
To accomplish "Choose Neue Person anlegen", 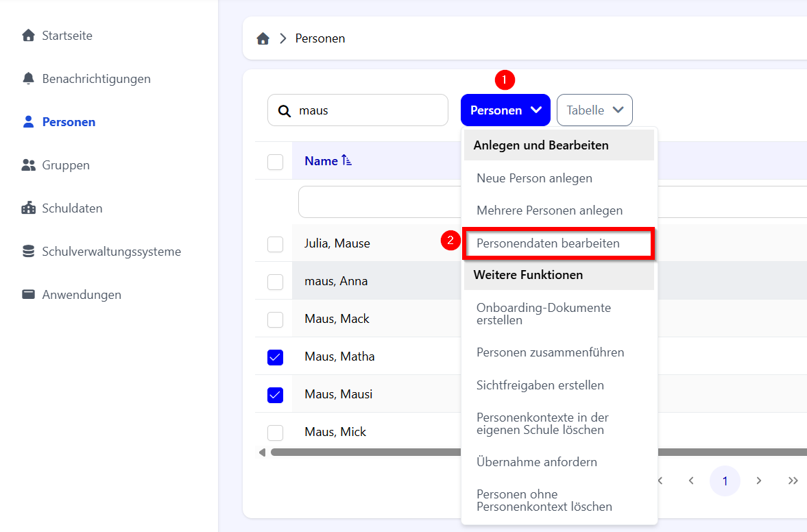I will tap(534, 178).
